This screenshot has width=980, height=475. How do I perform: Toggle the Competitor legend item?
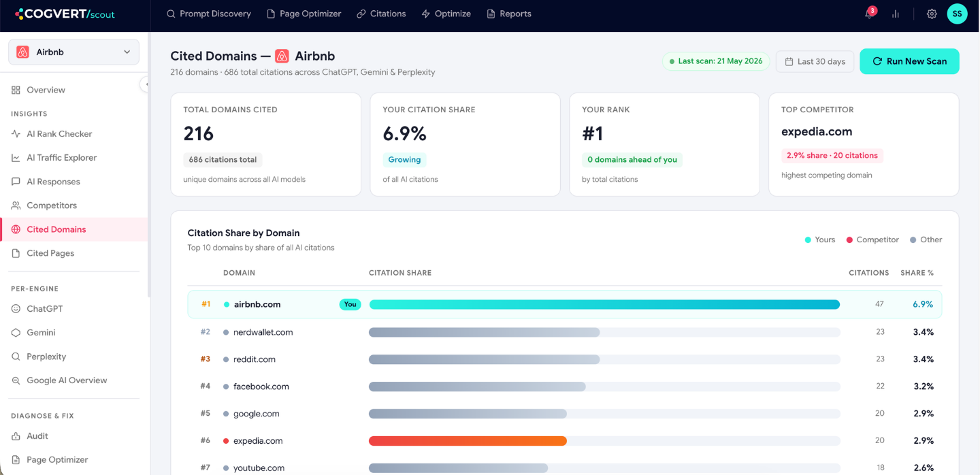(872, 240)
